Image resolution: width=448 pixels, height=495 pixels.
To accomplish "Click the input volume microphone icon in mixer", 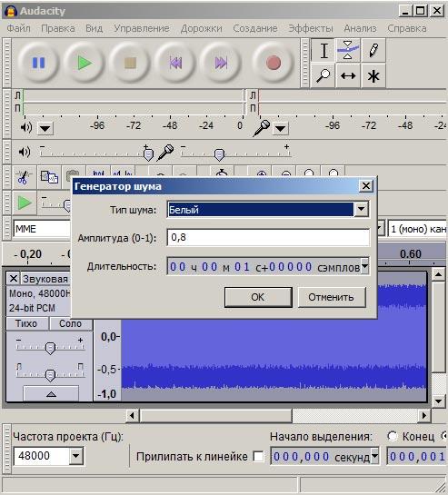I will click(166, 153).
